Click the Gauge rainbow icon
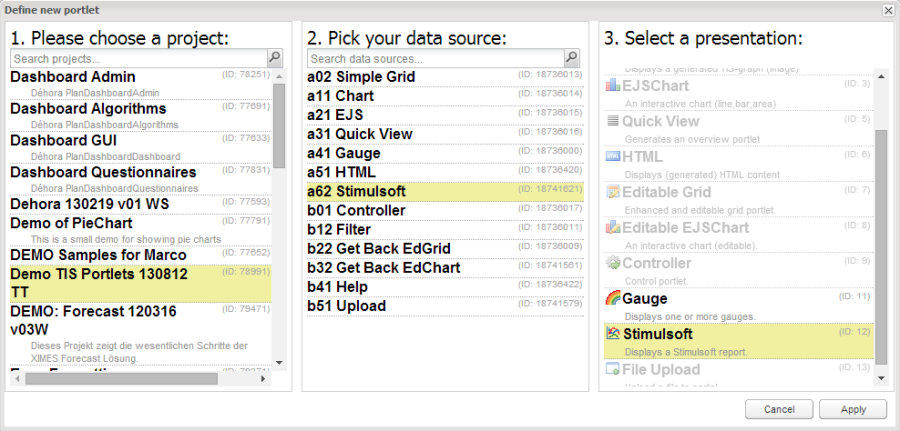This screenshot has width=900, height=431. [x=613, y=298]
